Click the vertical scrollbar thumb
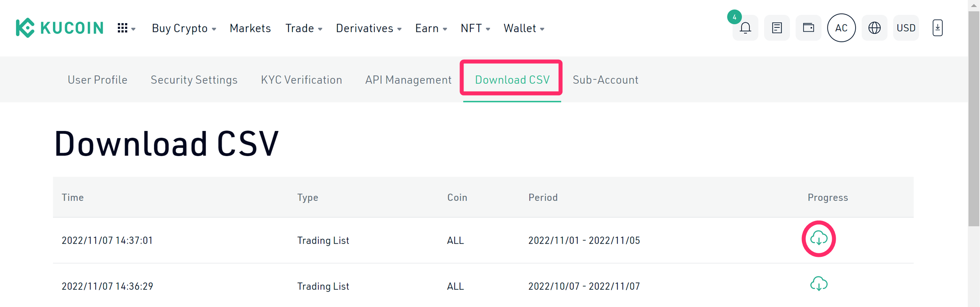980x307 pixels. pos(974,119)
